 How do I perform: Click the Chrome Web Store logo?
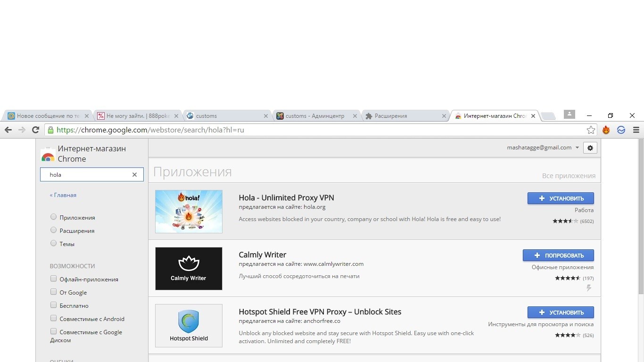point(48,154)
